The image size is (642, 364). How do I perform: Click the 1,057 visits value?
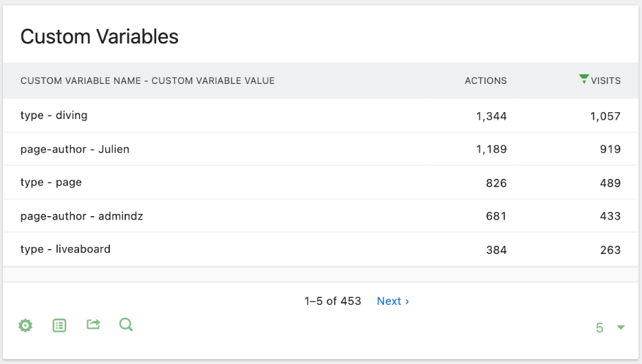tap(605, 116)
